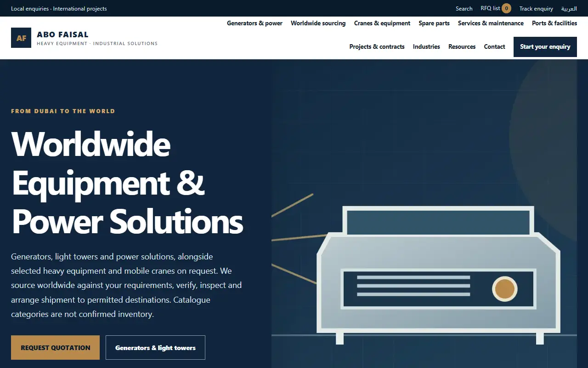Screen dimensions: 588x368
Task: Open Cranes & equipment menu
Action: (x=382, y=23)
